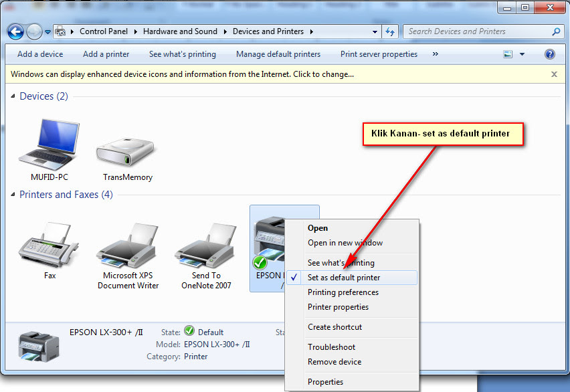Click the Back navigation arrow
This screenshot has width=570, height=392.
coord(15,31)
